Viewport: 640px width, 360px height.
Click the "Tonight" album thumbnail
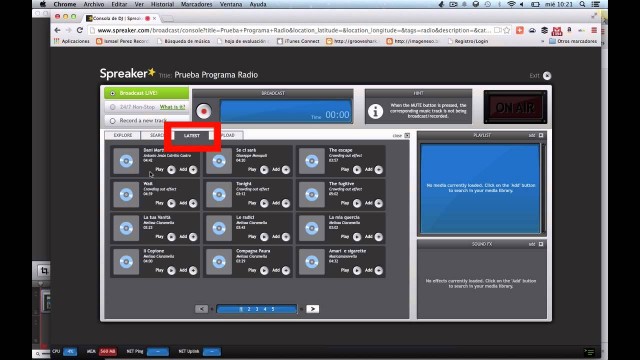click(219, 195)
